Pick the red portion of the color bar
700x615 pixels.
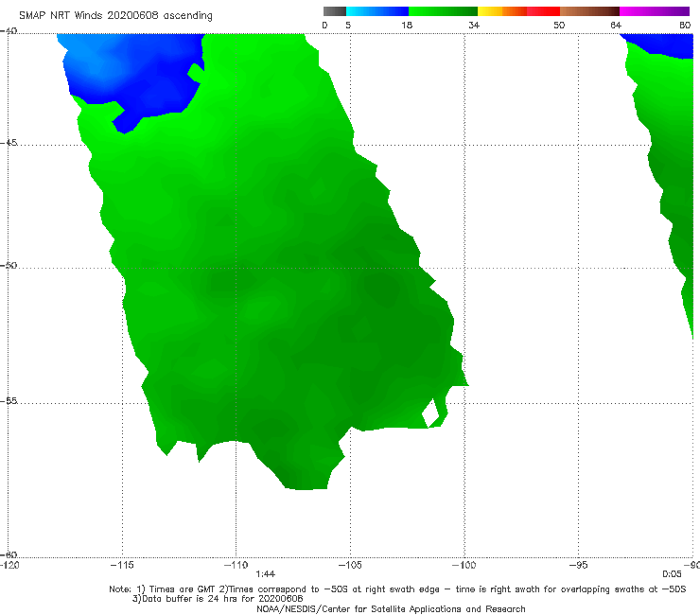[543, 11]
